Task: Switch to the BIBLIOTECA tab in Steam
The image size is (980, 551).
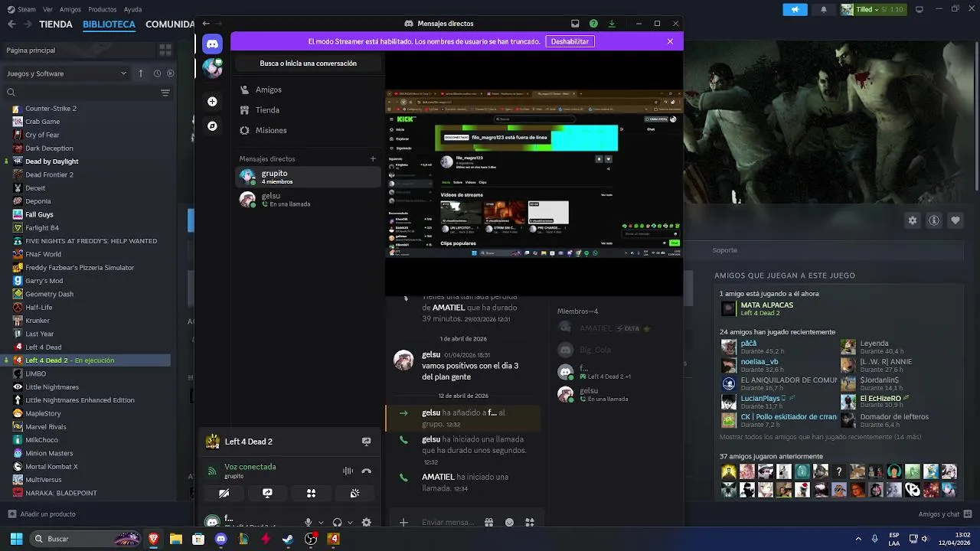Action: [x=109, y=24]
